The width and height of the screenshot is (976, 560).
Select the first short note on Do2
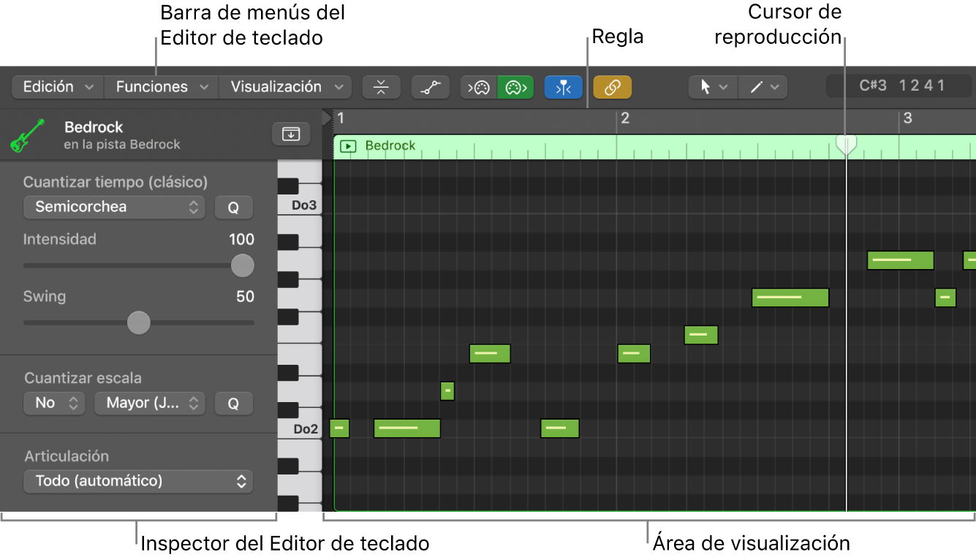click(x=339, y=428)
